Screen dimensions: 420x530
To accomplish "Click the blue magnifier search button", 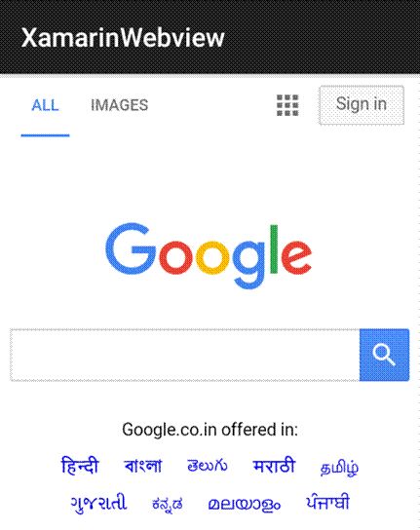I will 385,355.
